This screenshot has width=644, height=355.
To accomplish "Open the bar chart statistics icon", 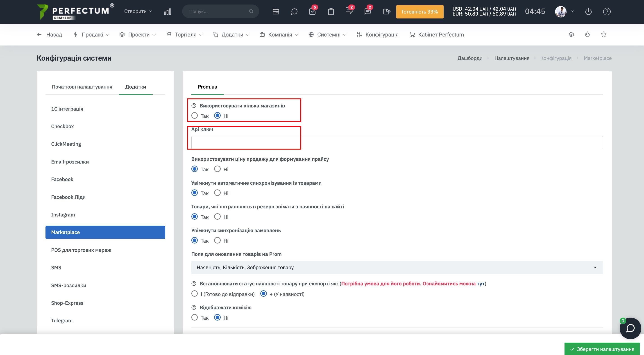I will tap(168, 11).
